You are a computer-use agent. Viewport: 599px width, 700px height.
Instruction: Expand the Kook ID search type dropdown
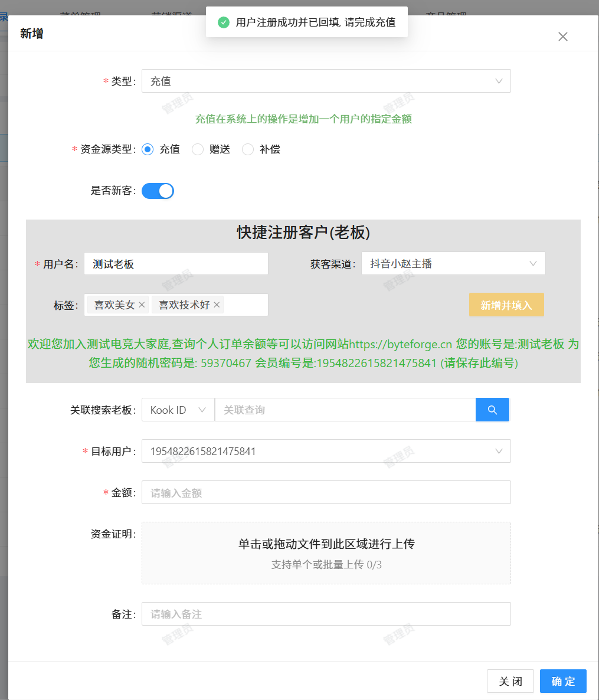178,410
